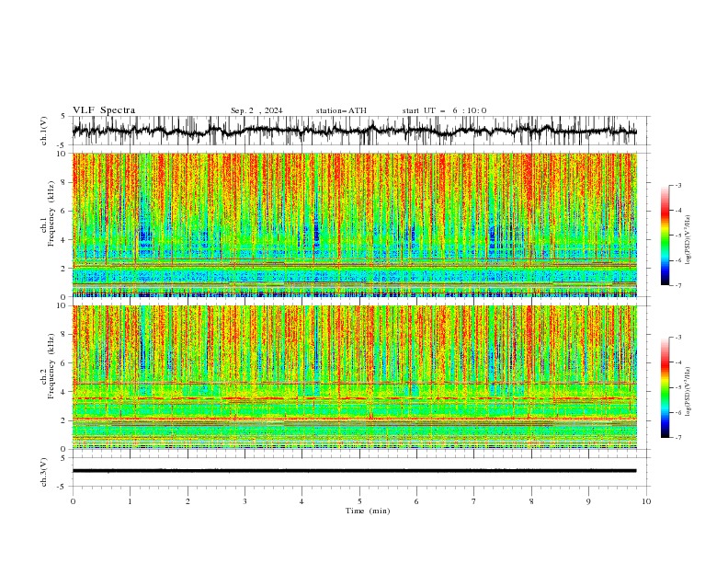
Task: Click inside the ch.1 spectrogram plot
Action: tap(355, 224)
